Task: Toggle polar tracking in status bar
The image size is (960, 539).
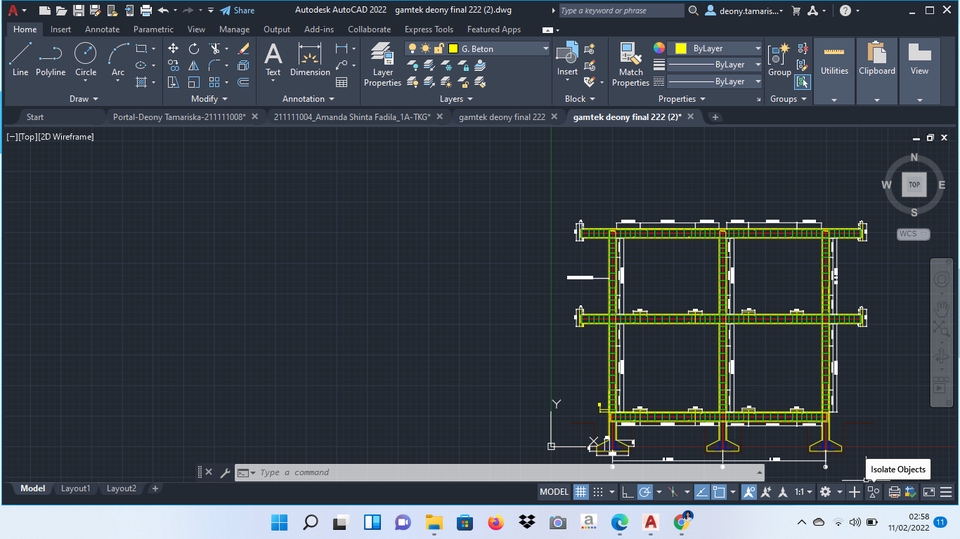Action: pyautogui.click(x=645, y=492)
